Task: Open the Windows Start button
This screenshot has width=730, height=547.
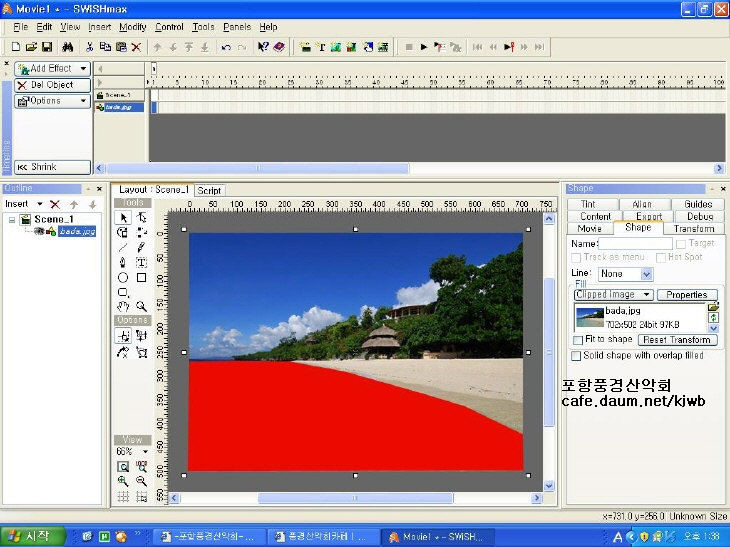Action: pos(33,536)
